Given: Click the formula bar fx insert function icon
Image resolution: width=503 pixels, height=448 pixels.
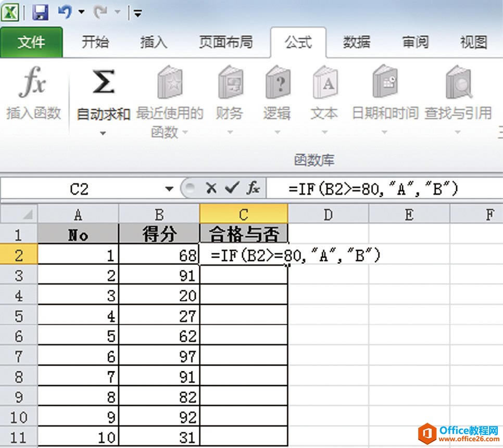Looking at the screenshot, I should tap(253, 188).
